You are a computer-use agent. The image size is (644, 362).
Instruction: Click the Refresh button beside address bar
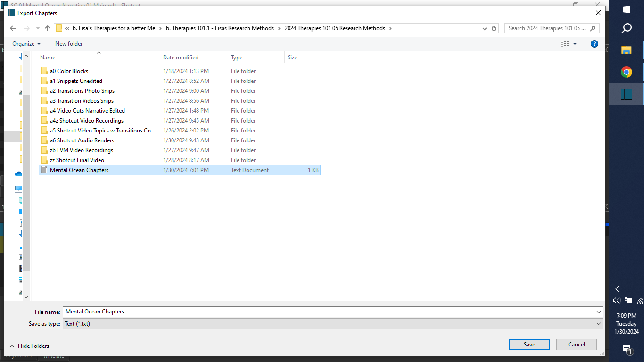(x=494, y=28)
